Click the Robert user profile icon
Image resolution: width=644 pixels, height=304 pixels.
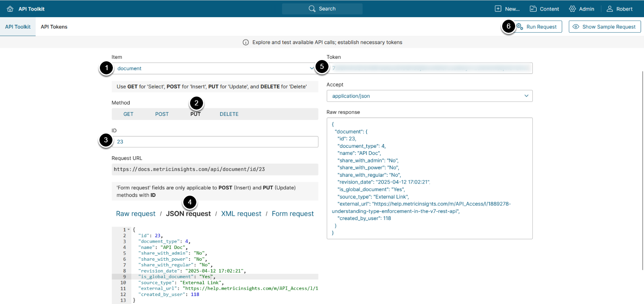pyautogui.click(x=610, y=9)
